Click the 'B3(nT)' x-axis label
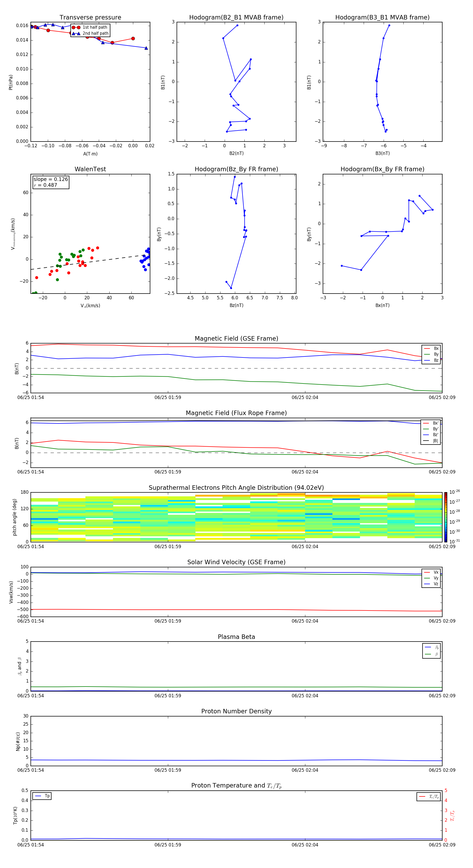The width and height of the screenshot is (473, 868). pos(382,153)
